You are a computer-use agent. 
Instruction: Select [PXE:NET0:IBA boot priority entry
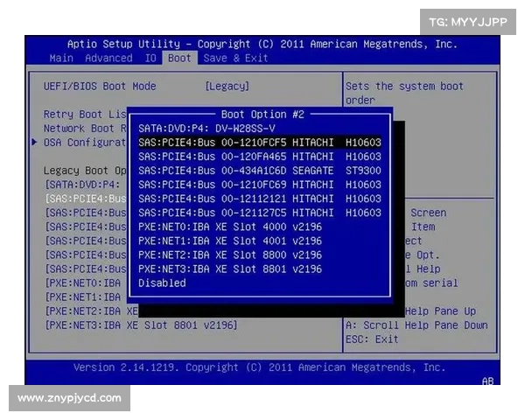point(83,283)
